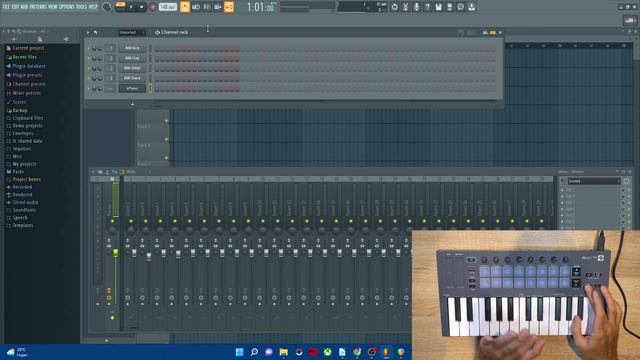Toggle the last orange recording option icon
This screenshot has width=640, height=360.
coord(229,7)
